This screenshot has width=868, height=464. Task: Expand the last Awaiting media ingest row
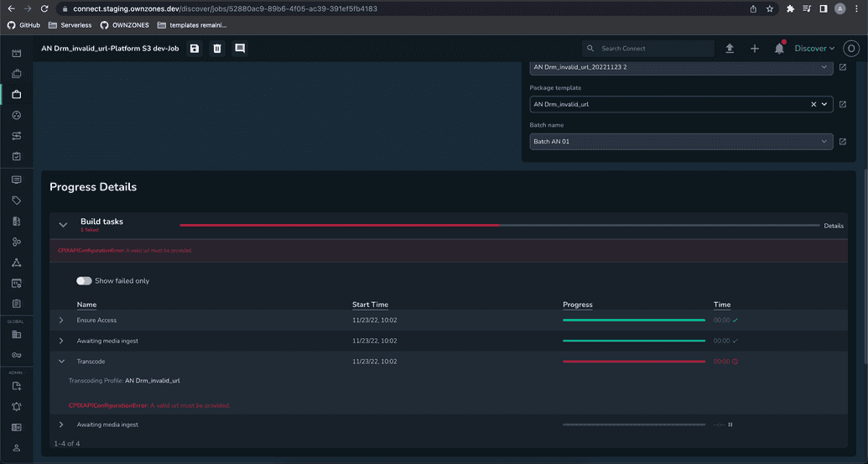pos(61,425)
